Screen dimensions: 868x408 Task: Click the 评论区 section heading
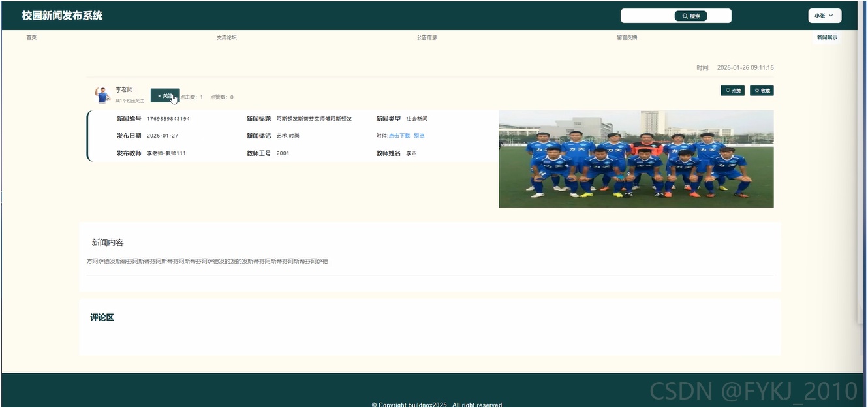coord(102,317)
